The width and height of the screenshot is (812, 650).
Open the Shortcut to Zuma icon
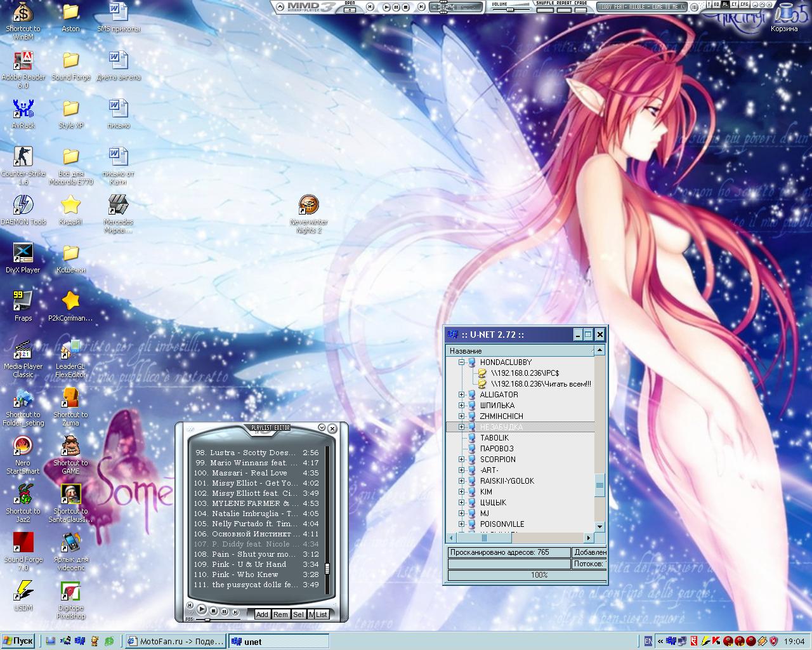pyautogui.click(x=70, y=406)
